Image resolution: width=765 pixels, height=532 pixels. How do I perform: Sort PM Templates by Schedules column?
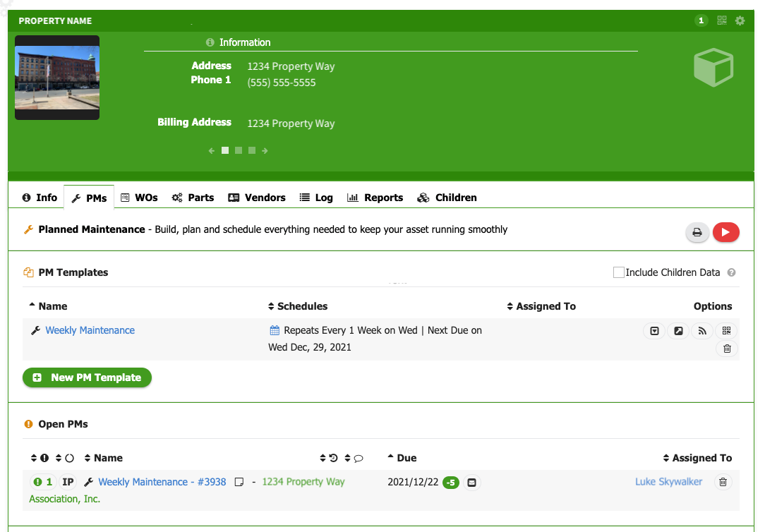tap(298, 306)
